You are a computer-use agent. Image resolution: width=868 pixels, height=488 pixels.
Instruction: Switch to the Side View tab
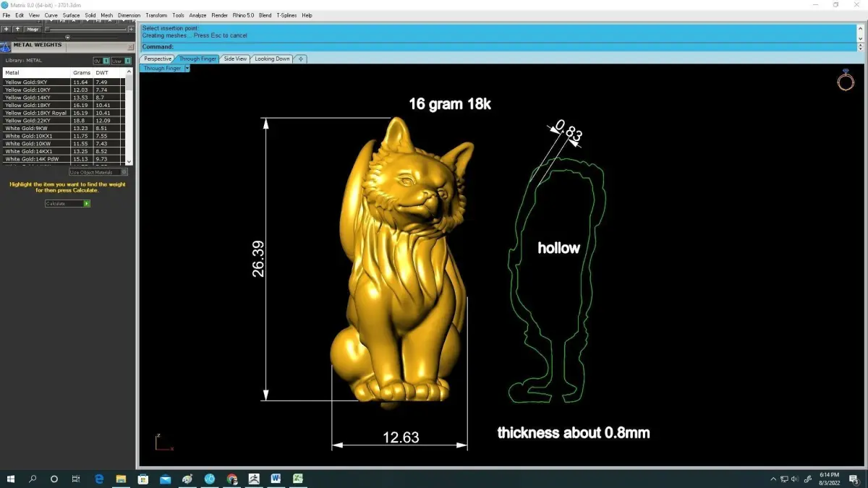pos(235,59)
